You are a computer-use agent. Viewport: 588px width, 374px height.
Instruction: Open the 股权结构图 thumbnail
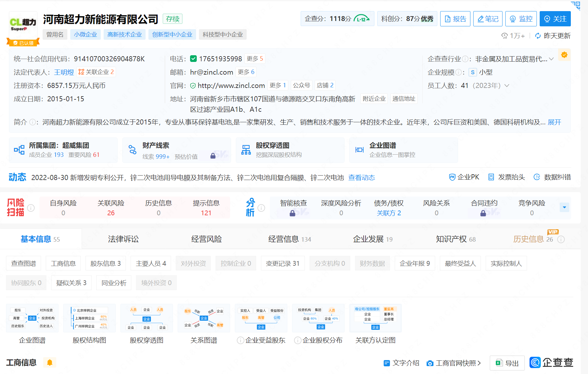[x=89, y=318]
